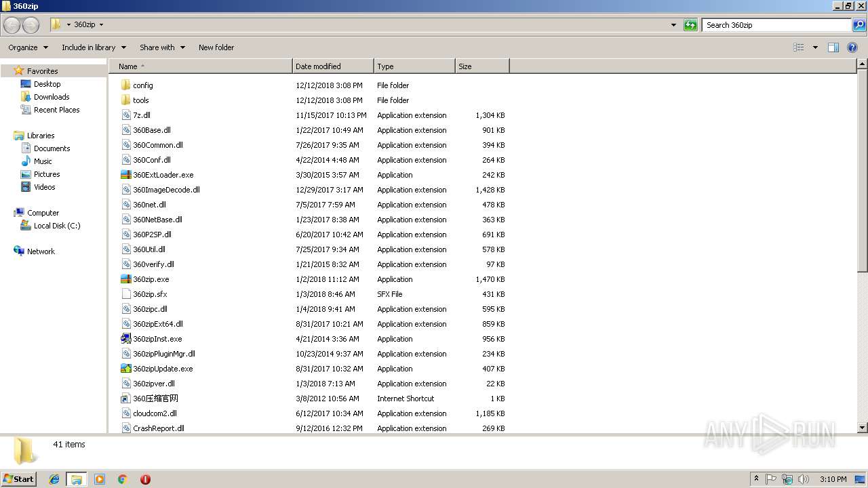Expand the address bar history dropdown
868x488 pixels.
[x=673, y=25]
